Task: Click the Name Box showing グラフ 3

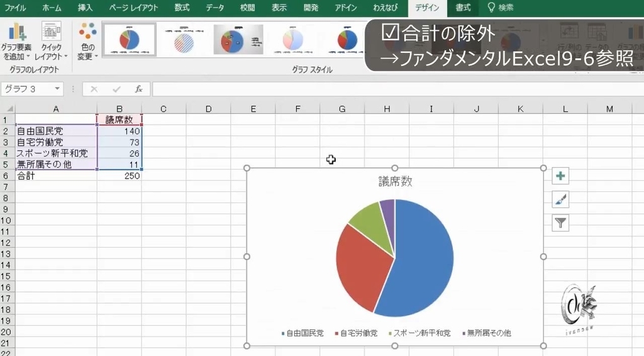Action: [x=27, y=89]
